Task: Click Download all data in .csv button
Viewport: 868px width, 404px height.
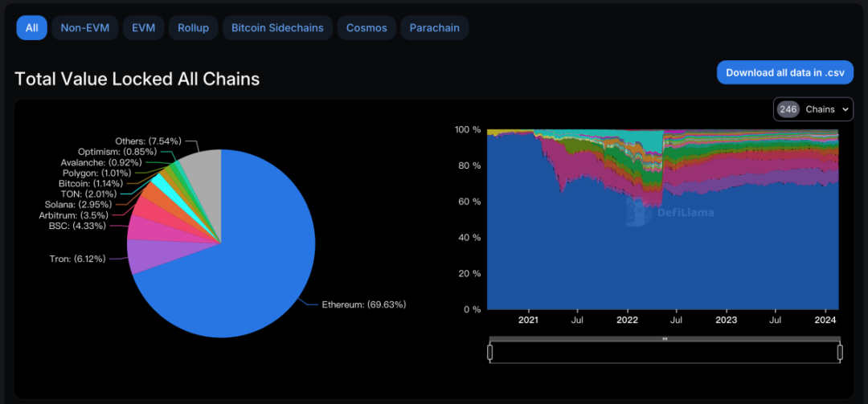Action: pos(785,72)
